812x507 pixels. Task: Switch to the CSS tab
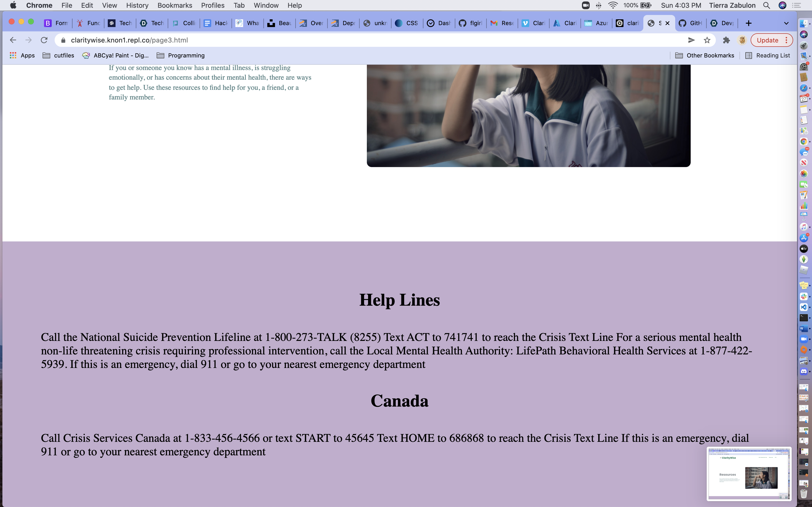[x=406, y=23]
